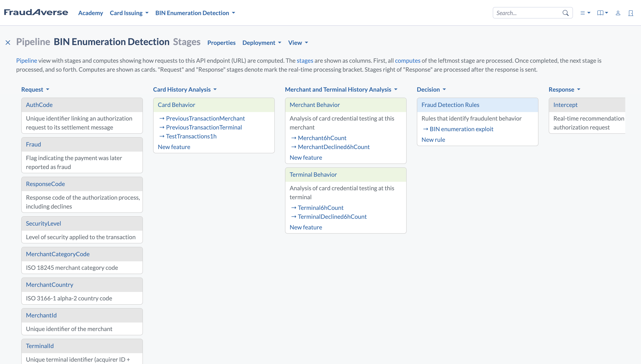Open the Intercept compute card

565,105
